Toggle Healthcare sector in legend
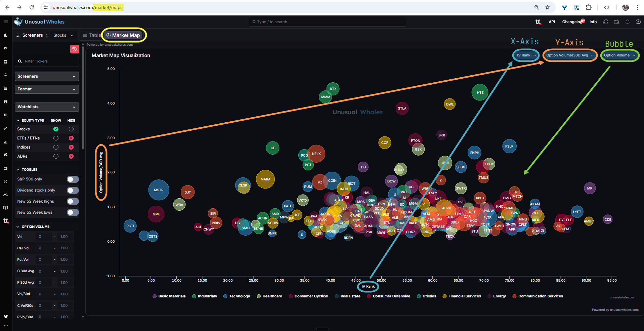 coord(269,296)
